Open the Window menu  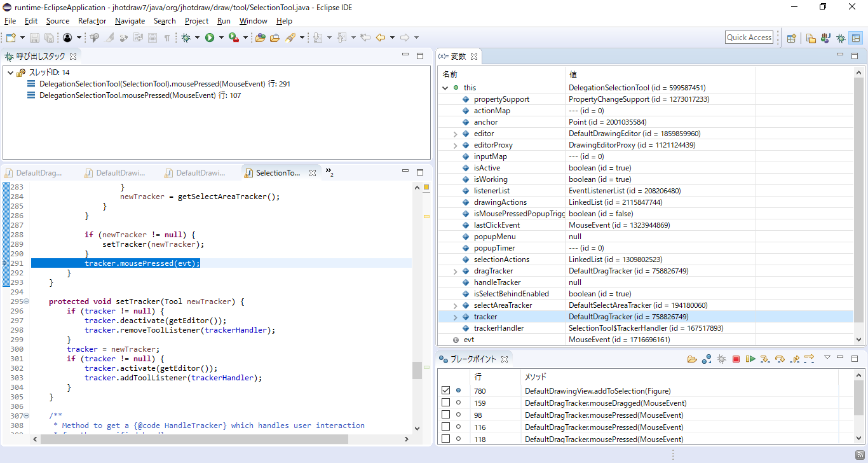click(x=253, y=21)
